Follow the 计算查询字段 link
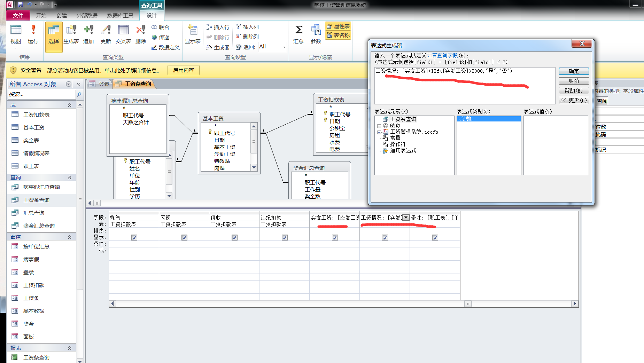This screenshot has width=644, height=363. click(x=442, y=55)
